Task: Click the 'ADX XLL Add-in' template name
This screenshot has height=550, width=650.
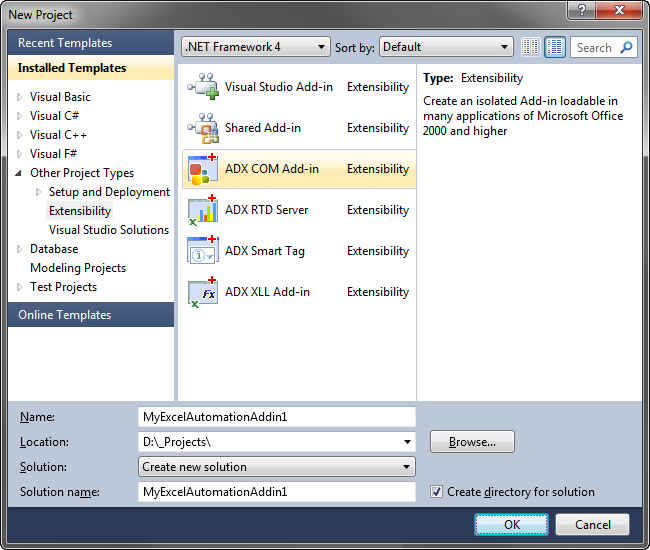Action: click(267, 292)
